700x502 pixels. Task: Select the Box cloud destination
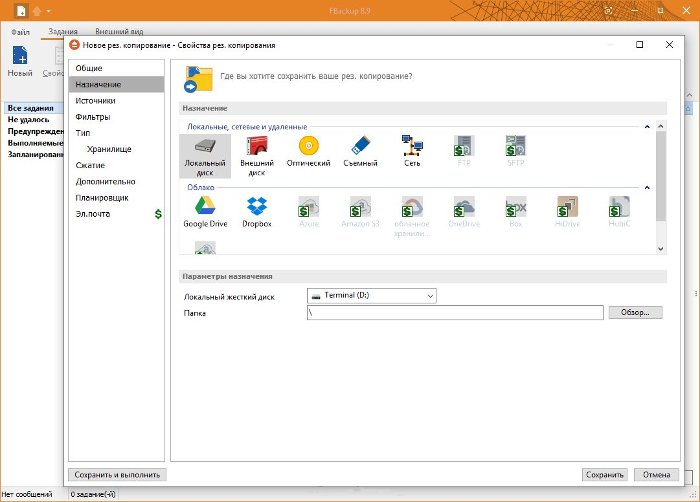coord(516,212)
